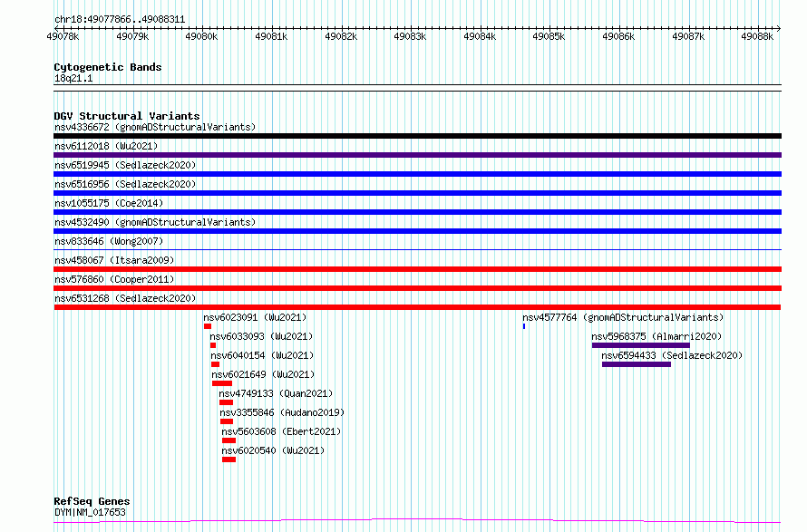Click the purple bar under nsv6594433
Screen dimensions: 807x532
637,364
